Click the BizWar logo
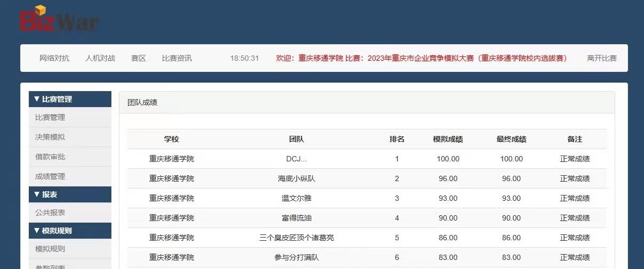Screen dimensions: 644x269 59,19
